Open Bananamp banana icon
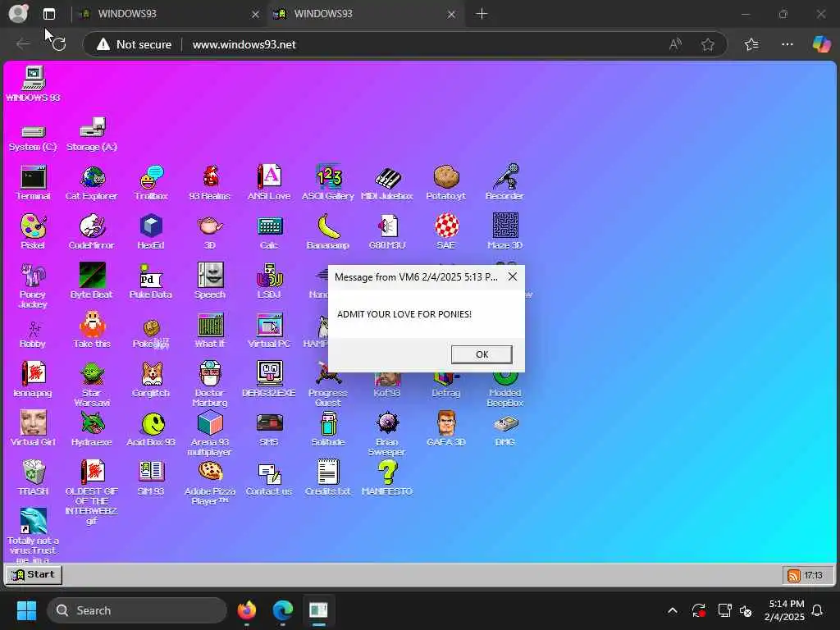This screenshot has width=840, height=630. [328, 232]
